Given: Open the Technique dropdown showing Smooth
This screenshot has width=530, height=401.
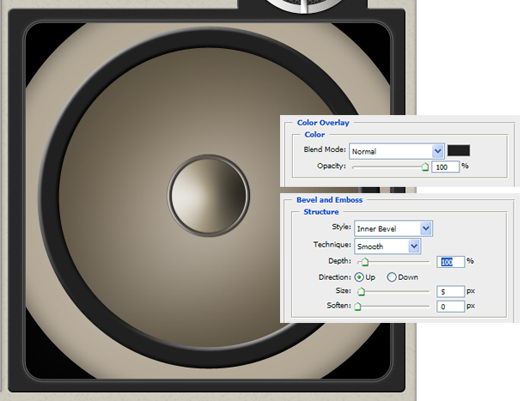Looking at the screenshot, I should pos(387,246).
